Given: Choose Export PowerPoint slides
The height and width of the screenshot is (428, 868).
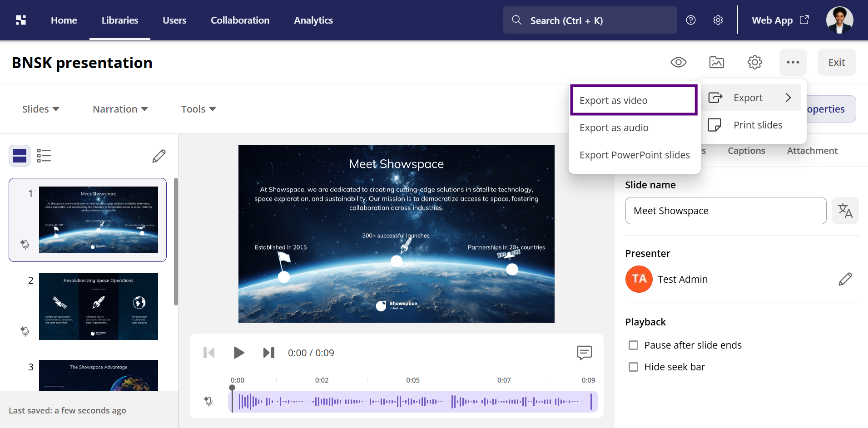Looking at the screenshot, I should (x=634, y=155).
